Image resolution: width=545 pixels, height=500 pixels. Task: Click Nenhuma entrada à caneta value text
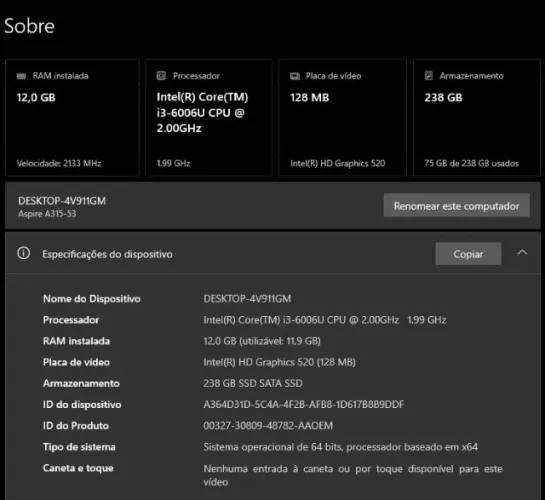pyautogui.click(x=353, y=475)
